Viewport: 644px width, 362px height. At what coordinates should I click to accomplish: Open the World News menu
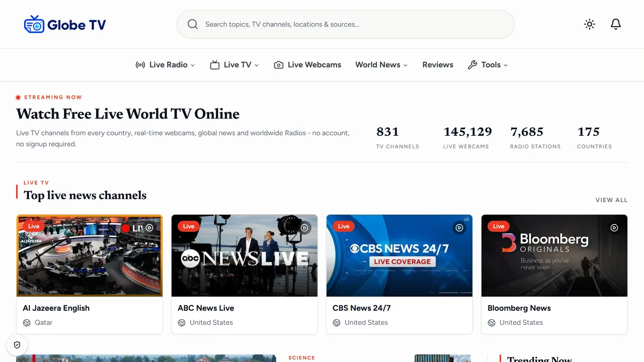coord(381,65)
